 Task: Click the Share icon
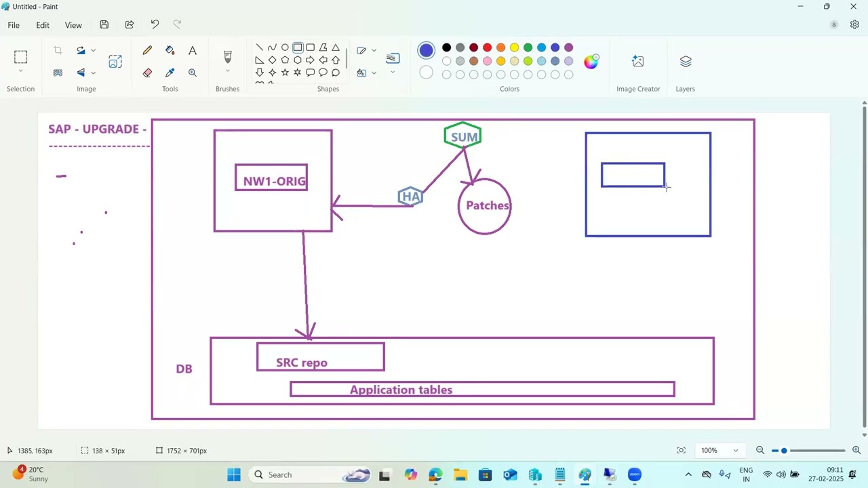coord(130,24)
